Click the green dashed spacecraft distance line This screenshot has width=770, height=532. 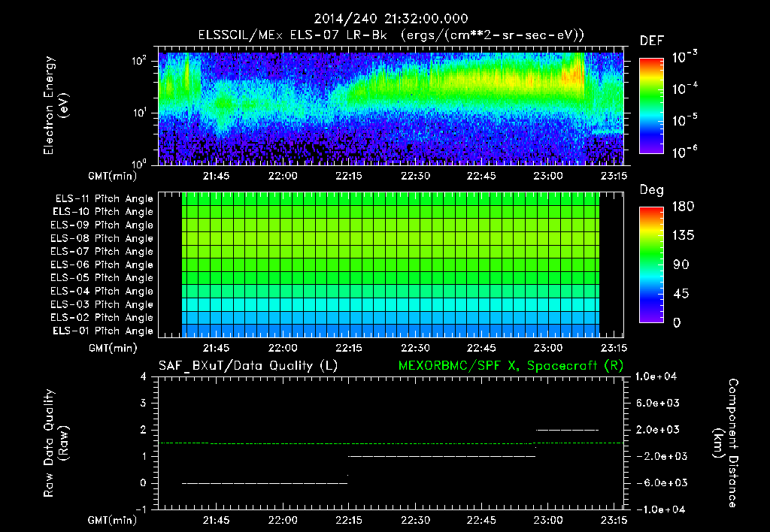coord(391,443)
